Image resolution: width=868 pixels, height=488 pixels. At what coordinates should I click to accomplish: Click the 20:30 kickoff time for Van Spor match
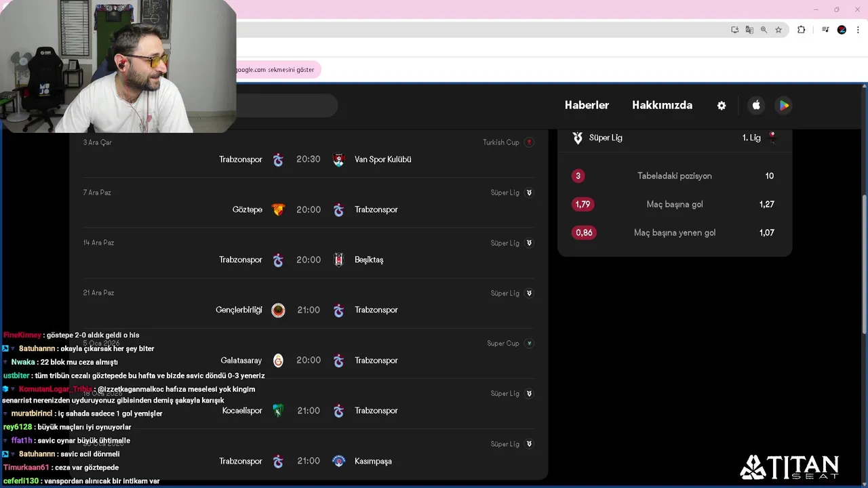point(309,159)
